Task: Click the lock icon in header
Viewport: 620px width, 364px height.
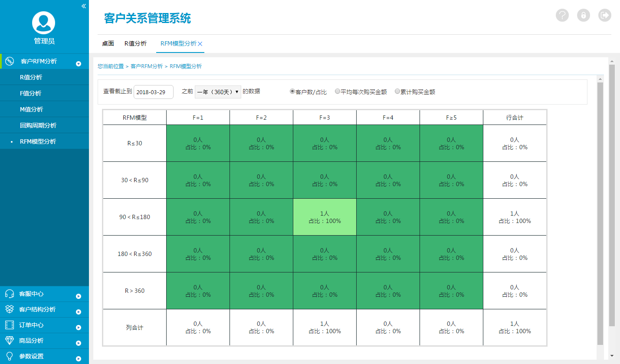Action: coord(583,16)
